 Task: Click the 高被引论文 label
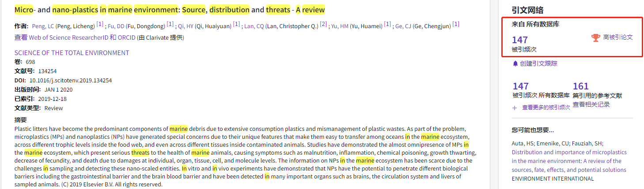pos(618,37)
